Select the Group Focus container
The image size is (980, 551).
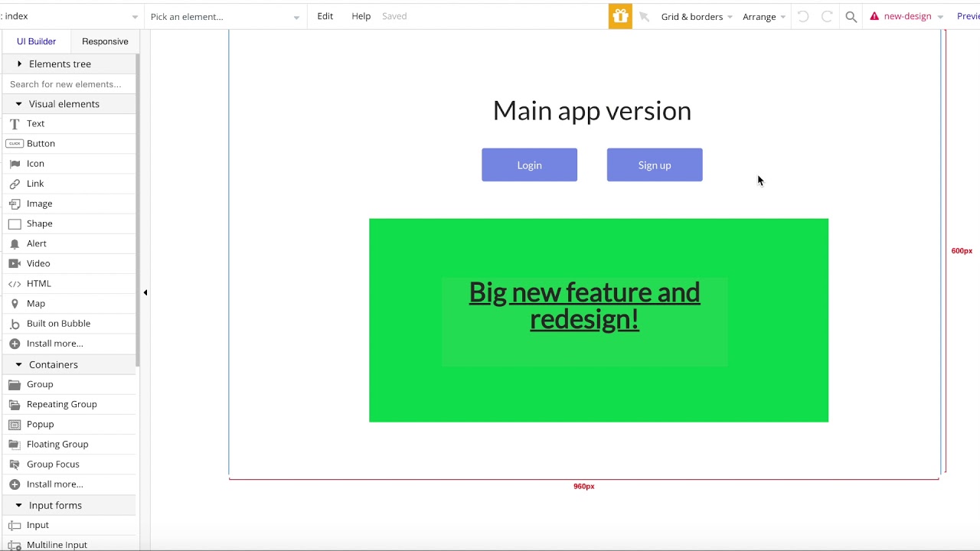pos(69,464)
